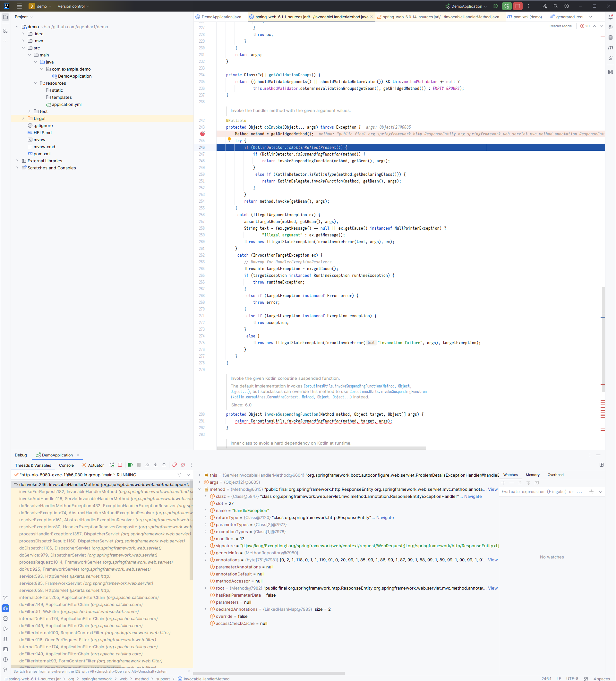Screen dimensions: 616x681
Task: Open View Breakpoints dialog icon
Action: [174, 465]
